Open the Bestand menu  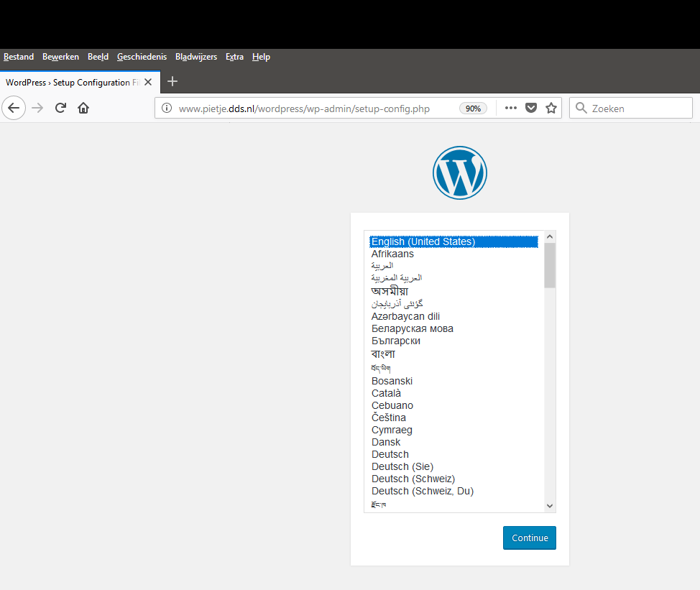pos(19,57)
